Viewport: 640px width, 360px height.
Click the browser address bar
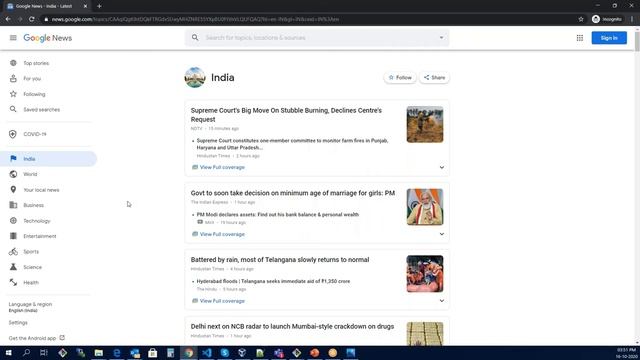[x=310, y=19]
